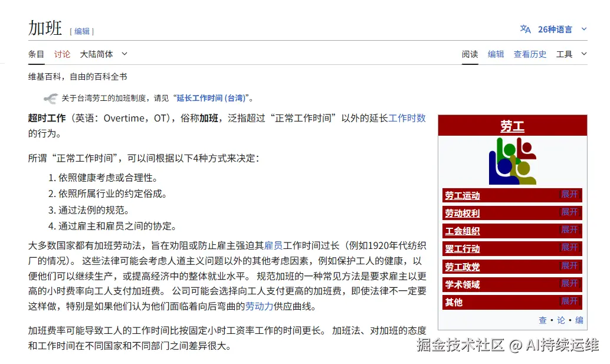This screenshot has width=610, height=364.
Task: Click the 延长工作时间 (台湾) link
Action: (211, 97)
